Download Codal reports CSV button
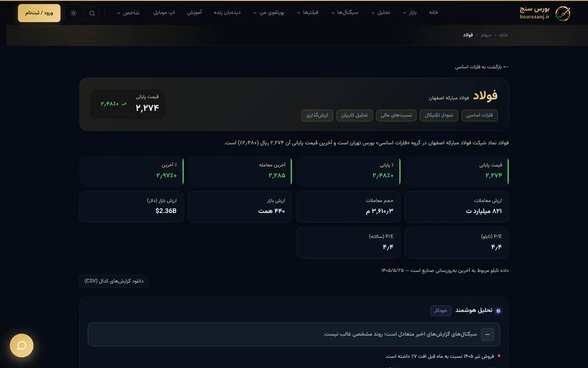This screenshot has height=368, width=588. [x=114, y=281]
